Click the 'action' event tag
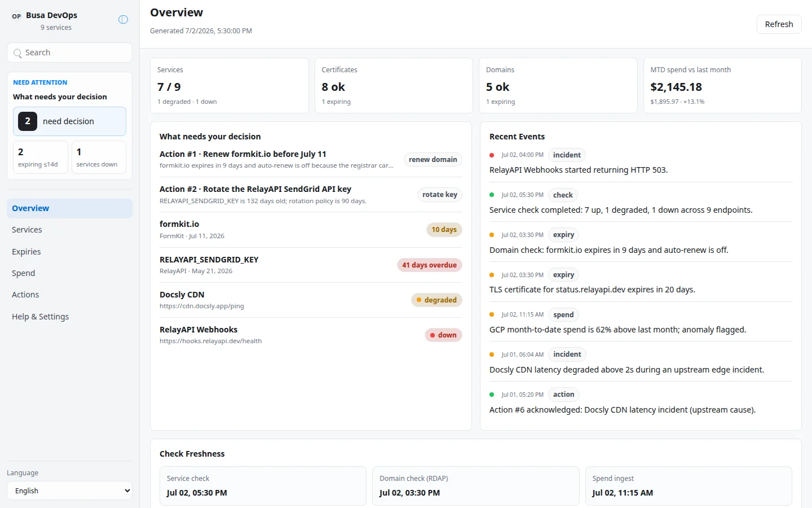This screenshot has width=812, height=508. point(563,395)
